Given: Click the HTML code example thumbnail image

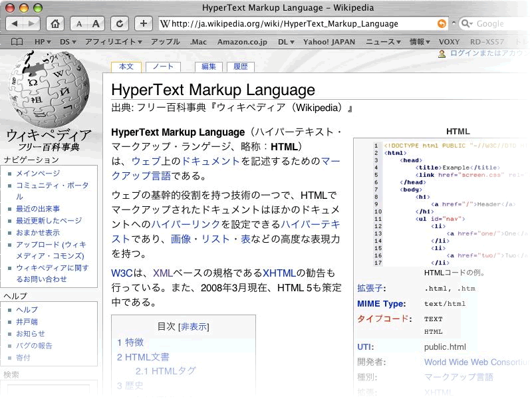Looking at the screenshot, I should (x=450, y=204).
